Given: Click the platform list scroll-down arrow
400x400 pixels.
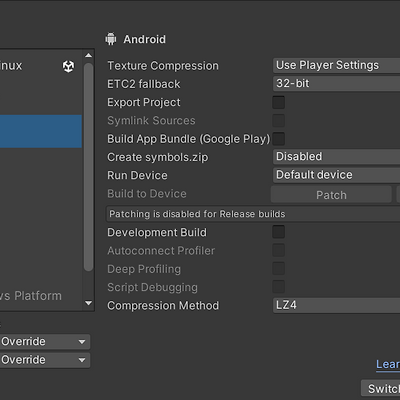Looking at the screenshot, I should 88,303.
